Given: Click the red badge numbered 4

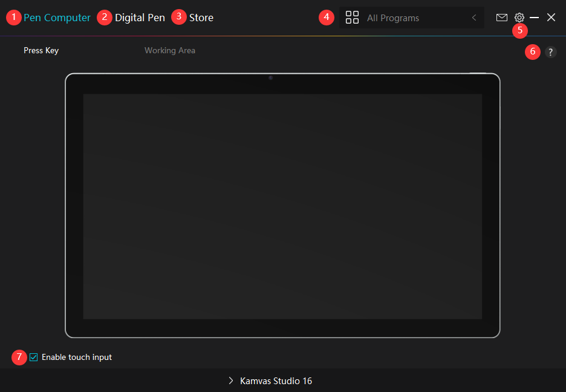Looking at the screenshot, I should 327,17.
